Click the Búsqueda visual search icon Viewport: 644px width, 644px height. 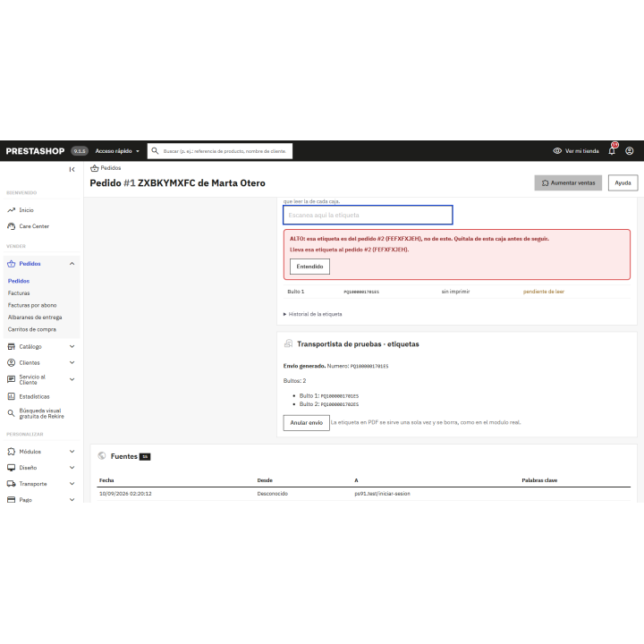point(12,413)
